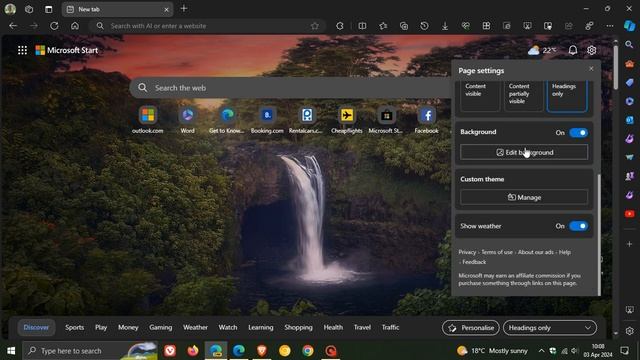
Task: Turn off the Background toggle
Action: tap(578, 133)
